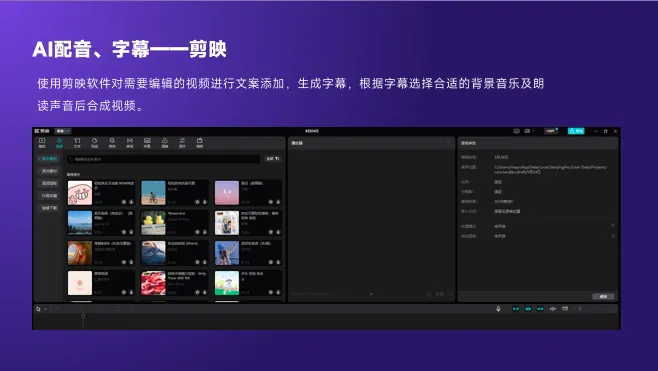Open the Adjustment sliders icon
Screen dimensions: 658x371
[182, 143]
